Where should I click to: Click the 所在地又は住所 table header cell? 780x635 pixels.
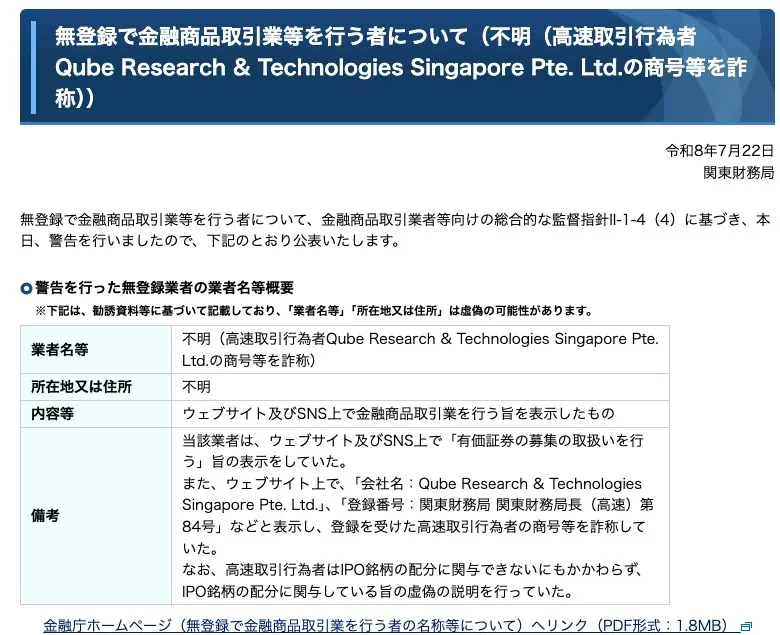click(96, 387)
